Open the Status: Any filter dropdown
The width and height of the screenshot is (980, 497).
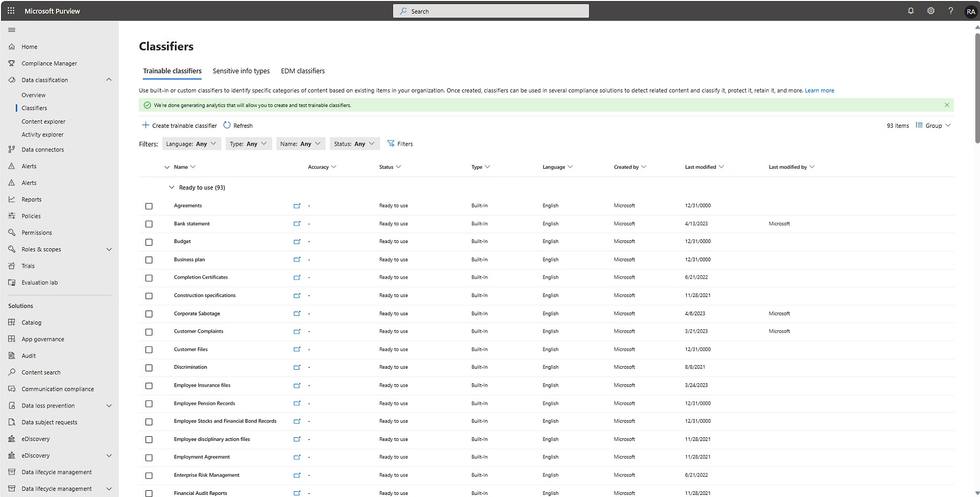tap(354, 143)
